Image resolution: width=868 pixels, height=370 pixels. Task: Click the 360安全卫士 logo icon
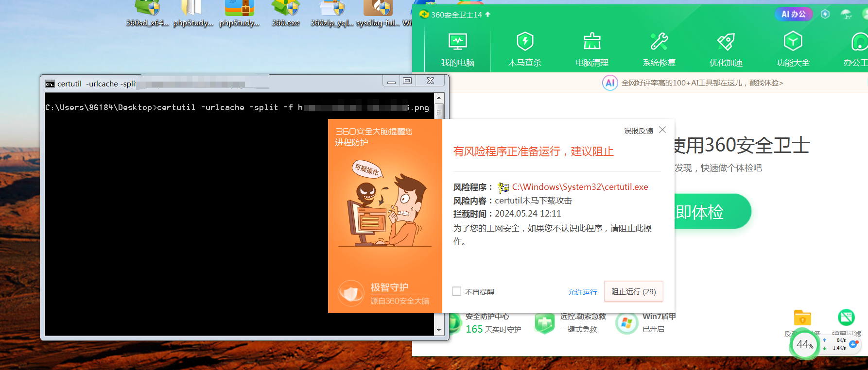click(424, 14)
